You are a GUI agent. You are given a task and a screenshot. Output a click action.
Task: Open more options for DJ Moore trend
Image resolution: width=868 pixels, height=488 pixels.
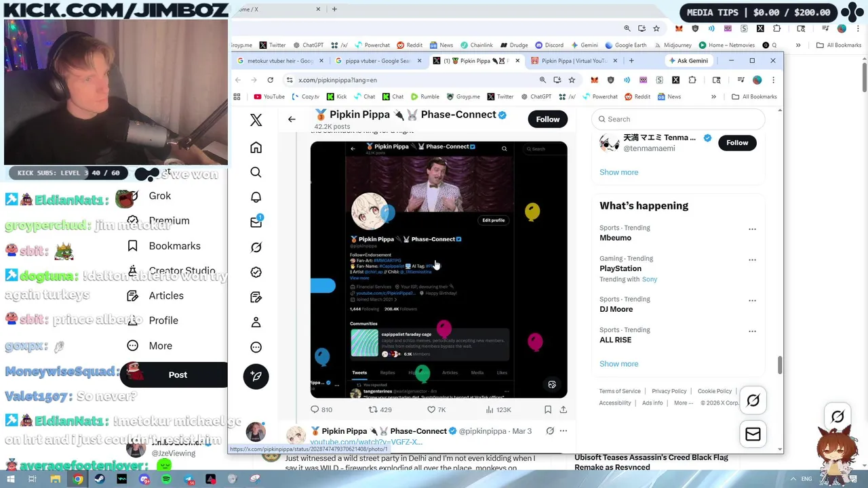[752, 300]
